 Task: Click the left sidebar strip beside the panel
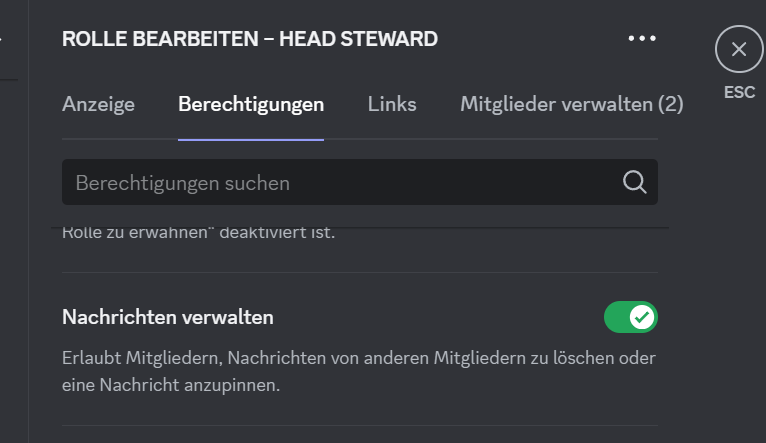click(14, 250)
